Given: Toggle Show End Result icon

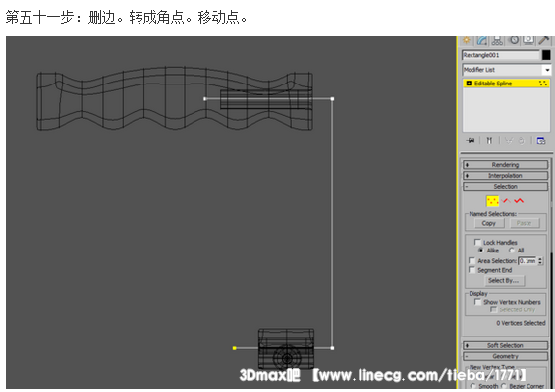Looking at the screenshot, I should click(489, 140).
